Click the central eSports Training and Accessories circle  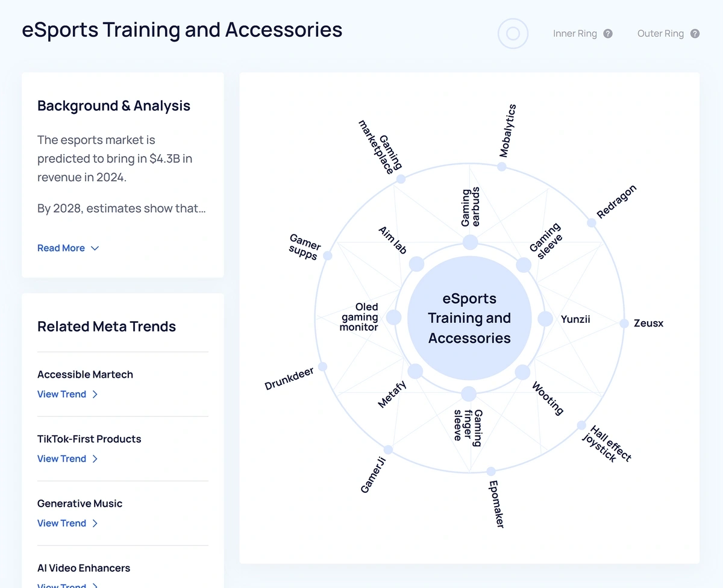pyautogui.click(x=469, y=318)
